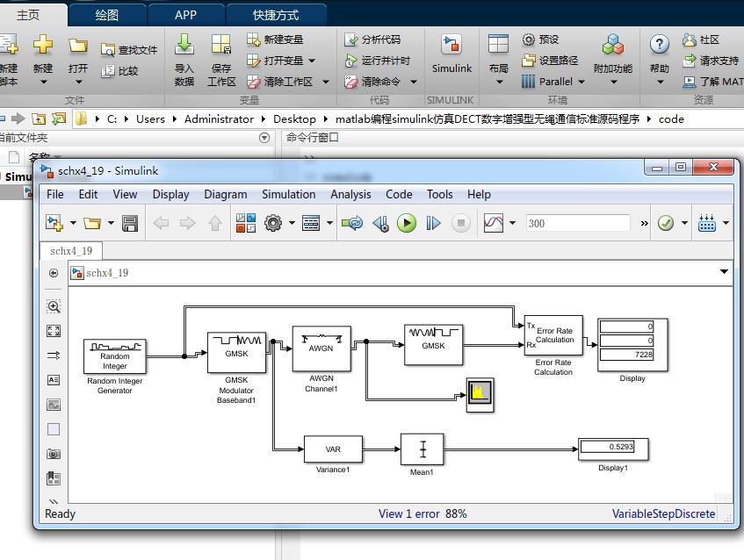Open the Diagram menu in Simulink
744x560 pixels.
(226, 194)
